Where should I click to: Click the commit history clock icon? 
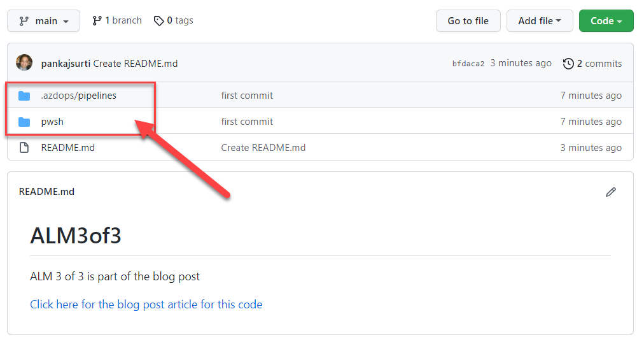568,64
